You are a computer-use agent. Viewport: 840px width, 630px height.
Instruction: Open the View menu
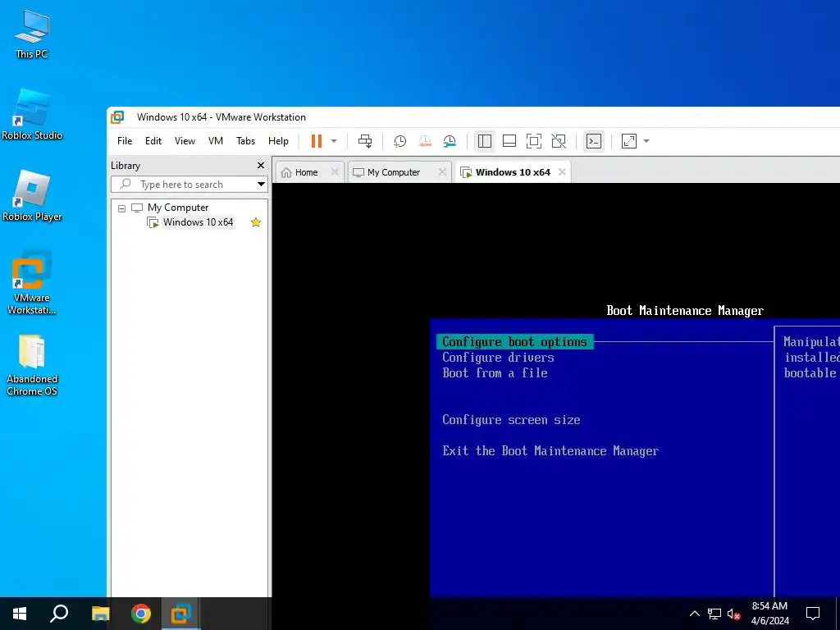click(185, 141)
